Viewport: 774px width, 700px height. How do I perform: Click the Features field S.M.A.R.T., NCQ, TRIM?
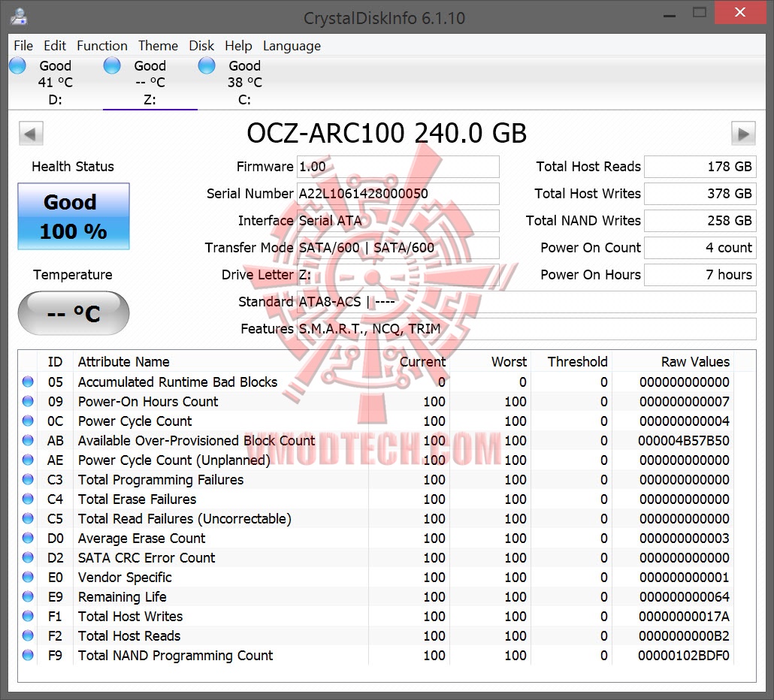[x=526, y=328]
